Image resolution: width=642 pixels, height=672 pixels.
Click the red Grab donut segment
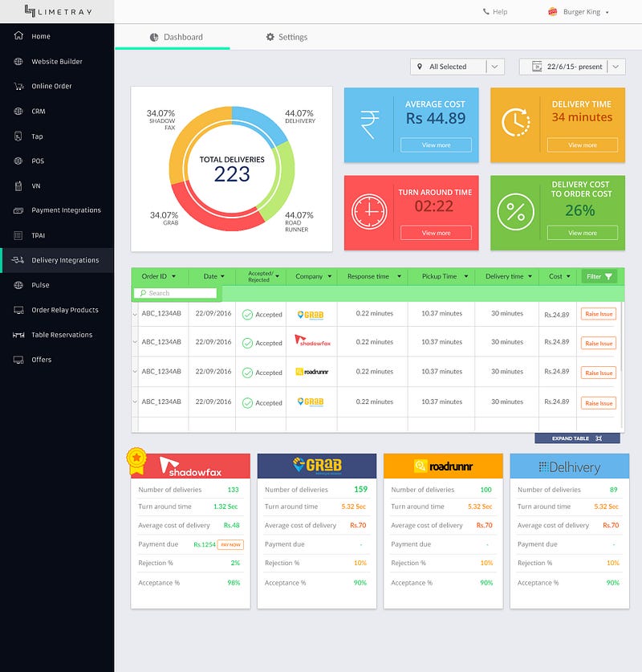click(214, 213)
